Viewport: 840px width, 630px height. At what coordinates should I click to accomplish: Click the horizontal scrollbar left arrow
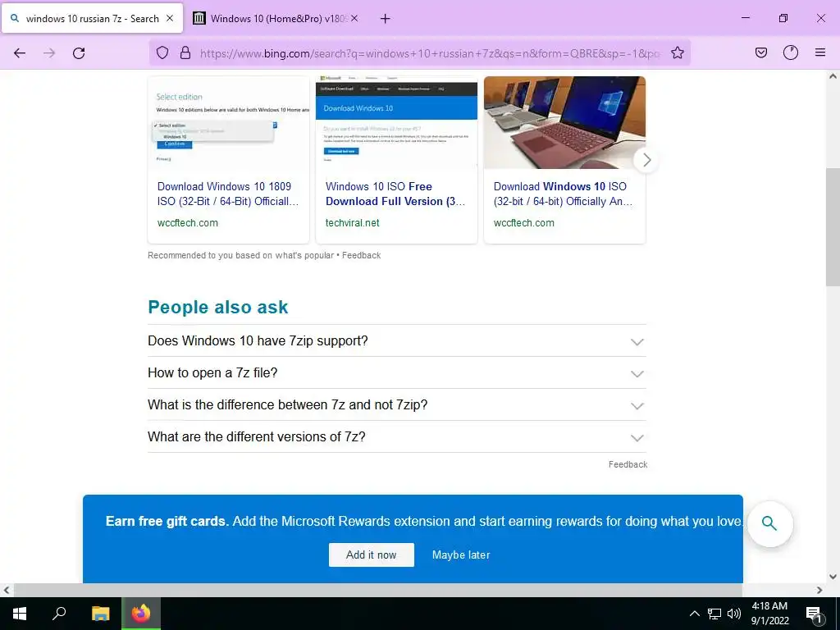[x=7, y=591]
